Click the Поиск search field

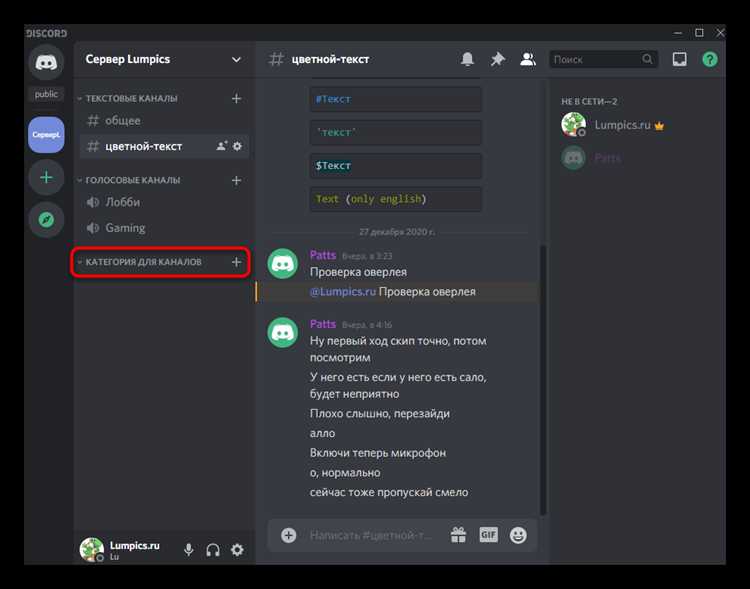[x=604, y=59]
